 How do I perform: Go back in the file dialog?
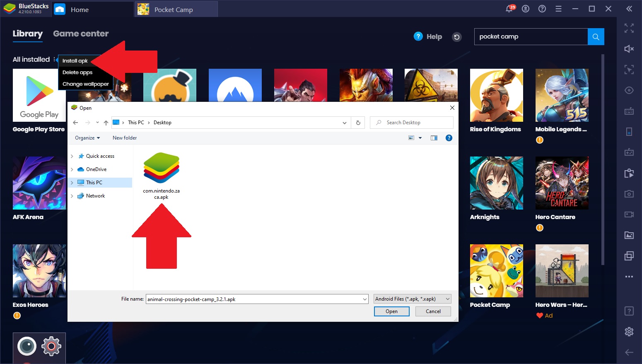(x=75, y=123)
